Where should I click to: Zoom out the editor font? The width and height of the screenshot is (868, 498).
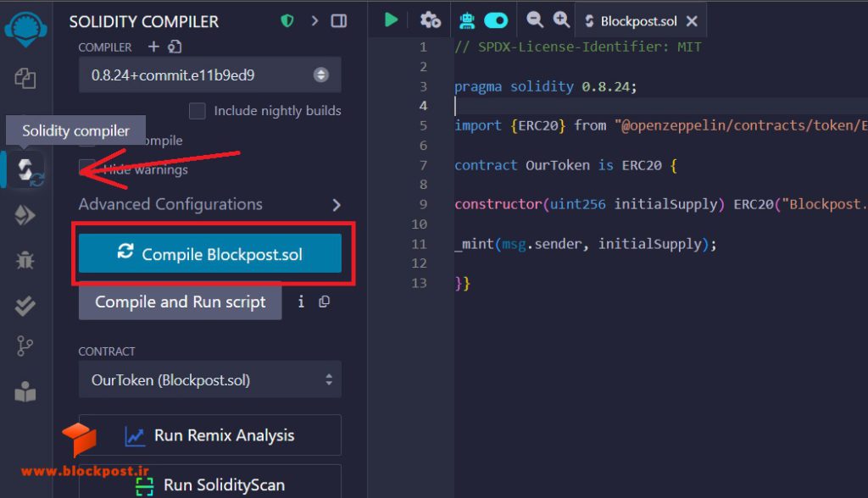pos(534,20)
